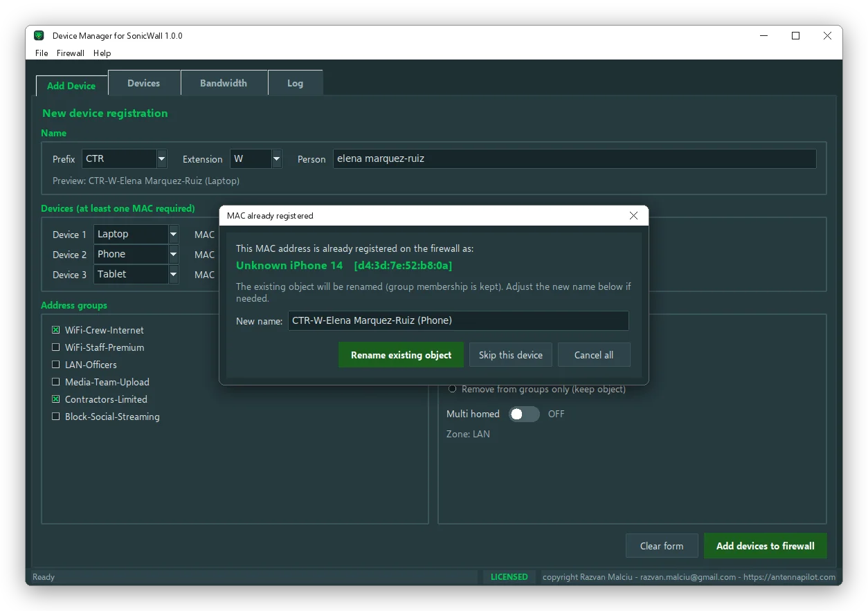
Task: Click the LICENSED status indicator
Action: [x=509, y=577]
